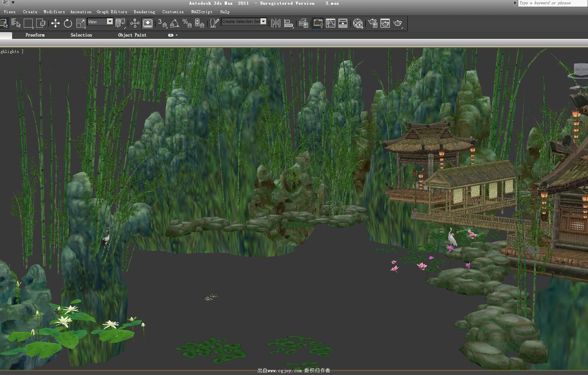Open the Views menu
Image resolution: width=588 pixels, height=375 pixels.
[x=9, y=12]
